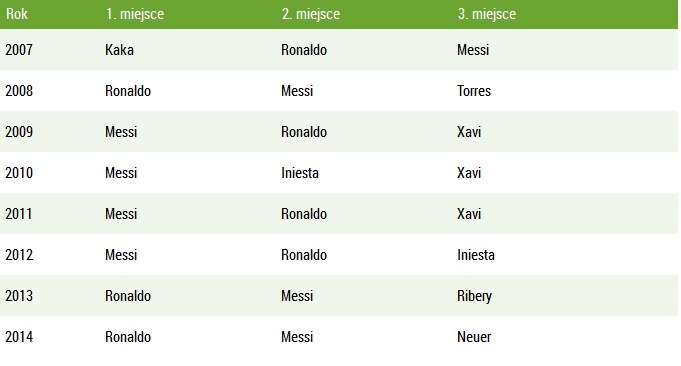This screenshot has height=366, width=681.
Task: Select 'Ribery' in the 2013 row
Action: [474, 296]
